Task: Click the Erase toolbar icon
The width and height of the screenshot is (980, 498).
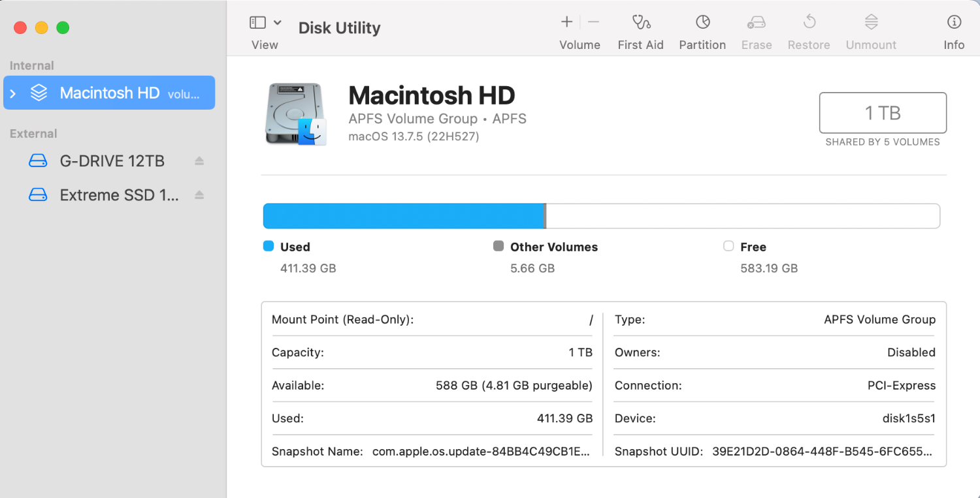Action: [x=757, y=22]
